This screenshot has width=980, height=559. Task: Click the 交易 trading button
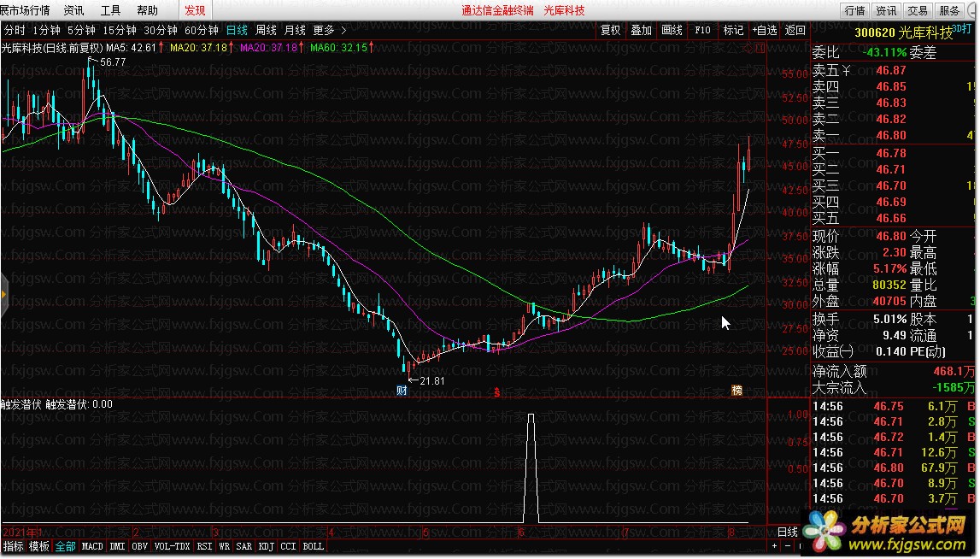(x=918, y=10)
